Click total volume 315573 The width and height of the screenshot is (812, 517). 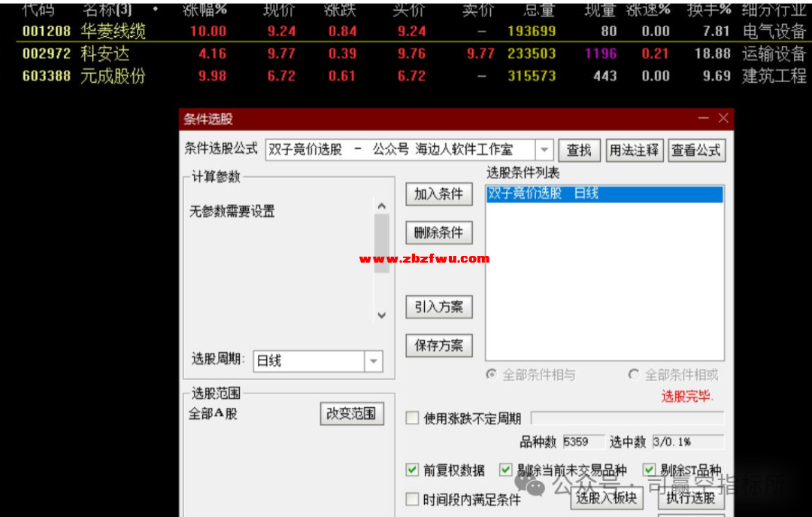pos(532,76)
